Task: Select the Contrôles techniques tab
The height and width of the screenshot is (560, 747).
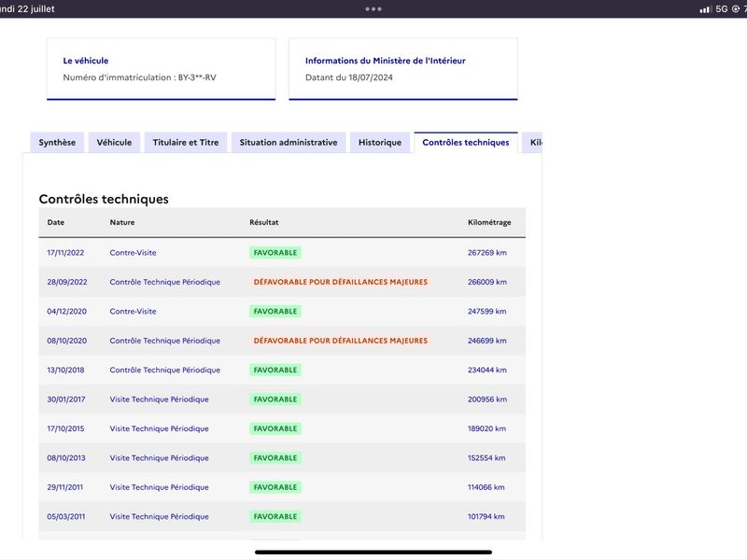Action: pos(465,143)
